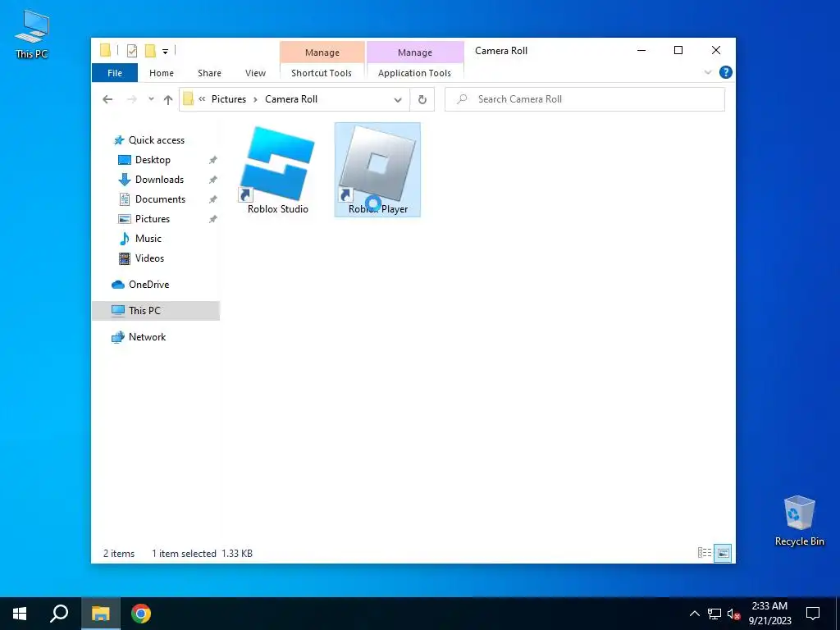Click Camera Roll in the address breadcrumb
Screen dimensions: 840x630
(x=291, y=99)
